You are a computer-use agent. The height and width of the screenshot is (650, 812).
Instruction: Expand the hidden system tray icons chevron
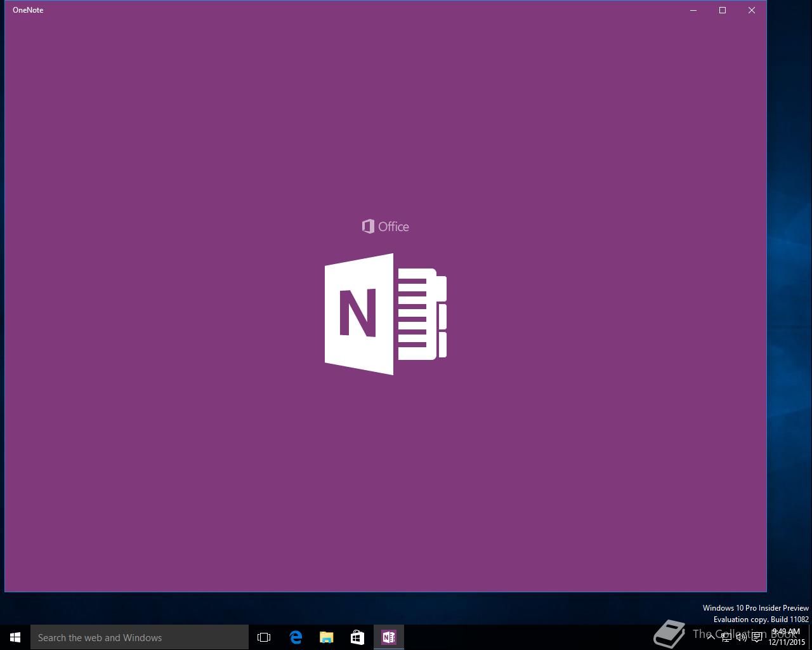click(710, 637)
